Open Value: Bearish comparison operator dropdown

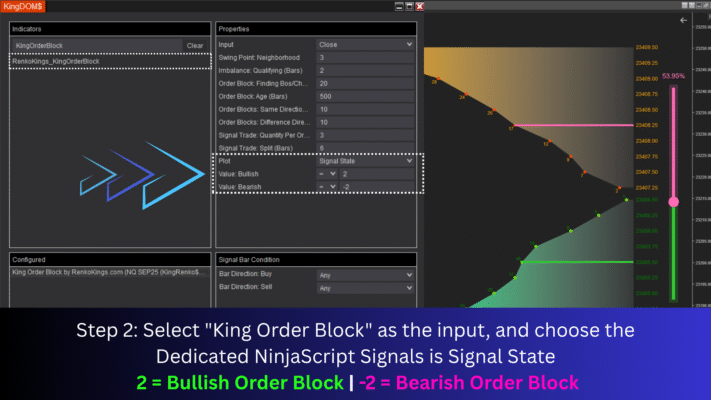[326, 187]
